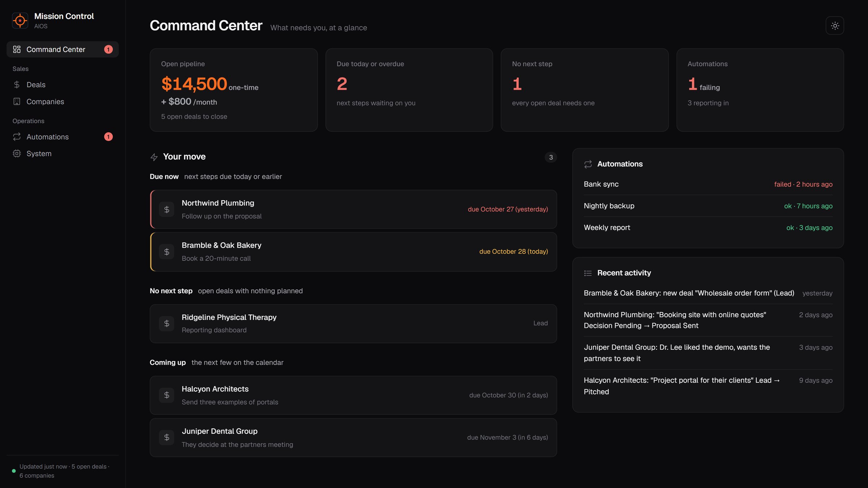The image size is (868, 488).
Task: Open the Juniper Dental Group deal title
Action: pos(220,431)
